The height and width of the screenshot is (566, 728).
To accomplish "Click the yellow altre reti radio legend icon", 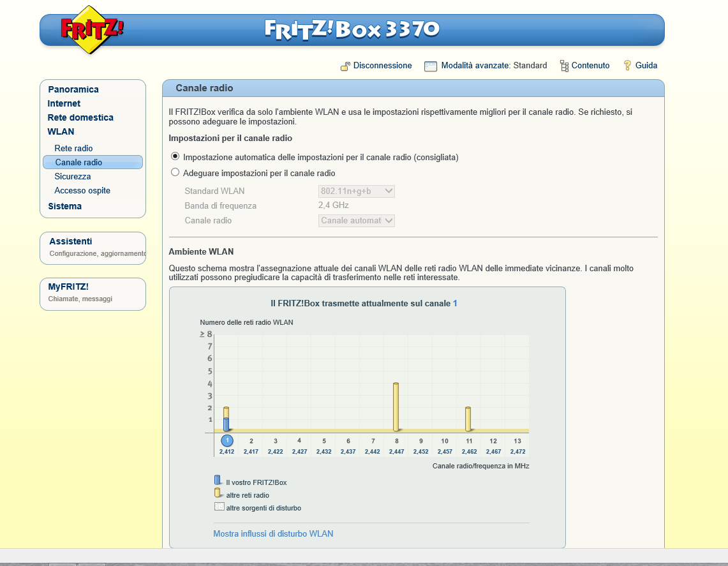I will 218,493.
